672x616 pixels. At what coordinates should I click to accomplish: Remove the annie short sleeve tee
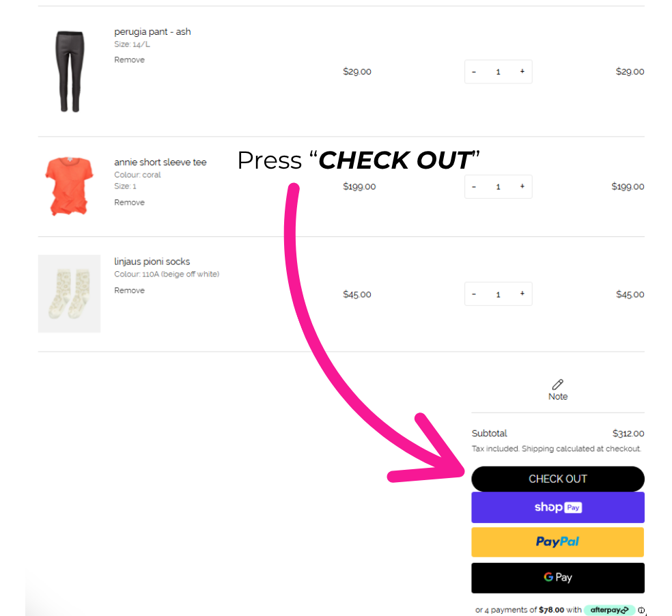pos(129,203)
